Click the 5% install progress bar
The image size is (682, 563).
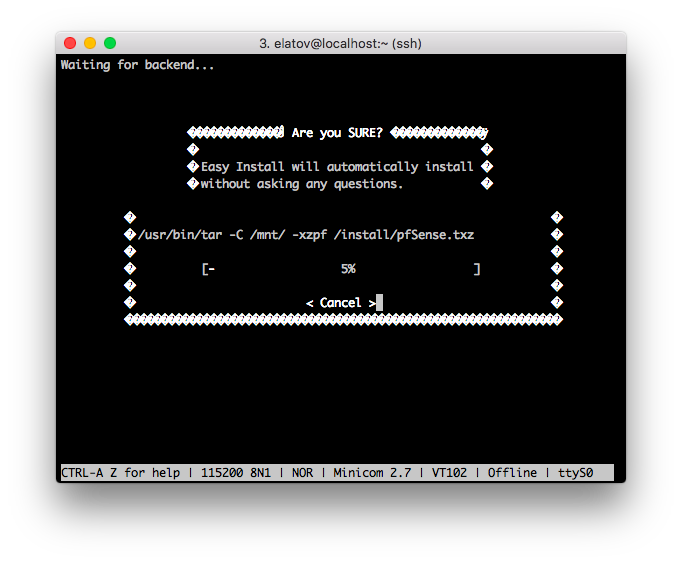[x=341, y=269]
